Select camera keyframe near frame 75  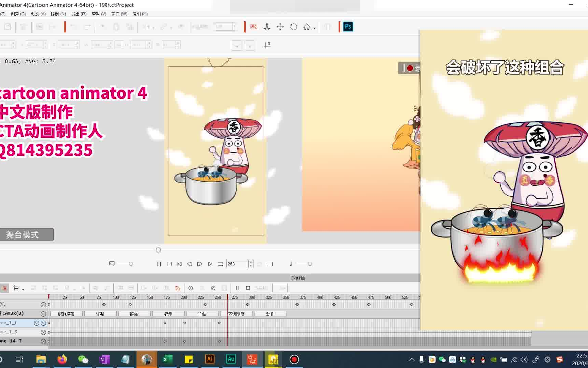coord(104,304)
